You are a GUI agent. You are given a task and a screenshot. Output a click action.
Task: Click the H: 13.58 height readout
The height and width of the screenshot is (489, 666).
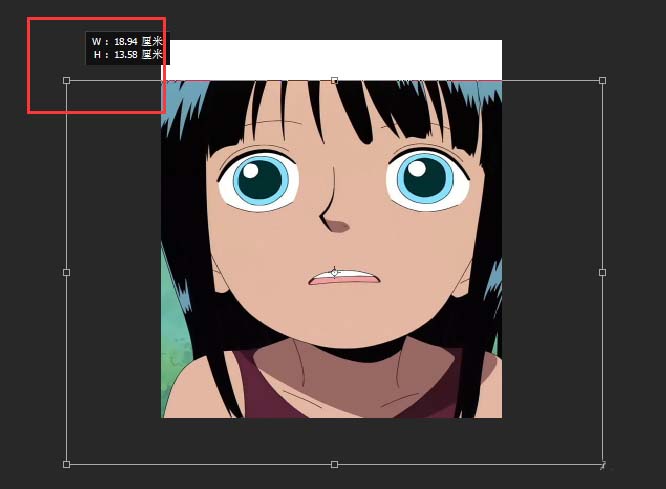128,54
